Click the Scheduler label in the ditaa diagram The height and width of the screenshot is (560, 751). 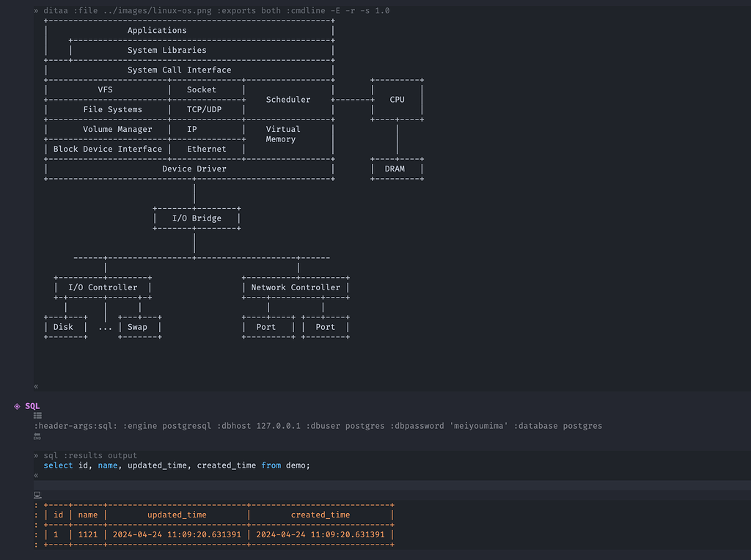(287, 99)
